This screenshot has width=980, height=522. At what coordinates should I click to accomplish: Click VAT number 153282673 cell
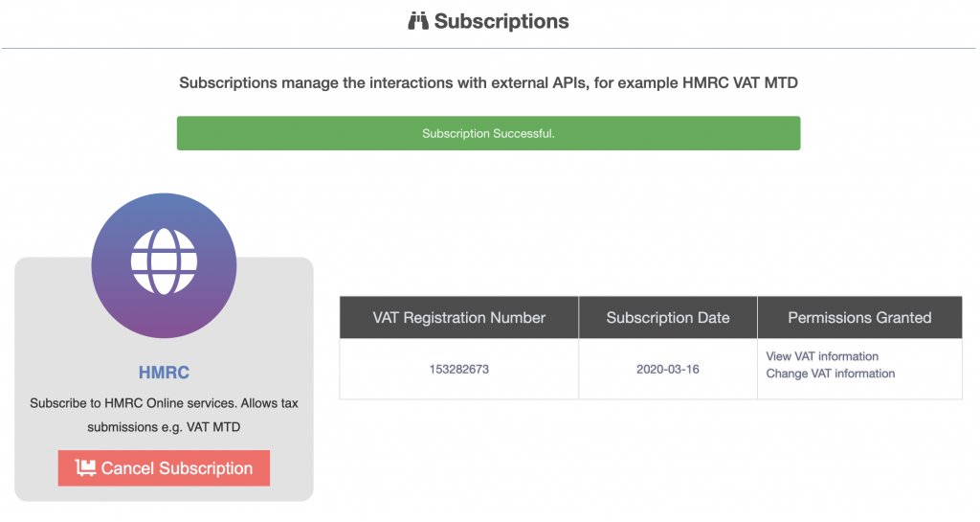(x=458, y=369)
